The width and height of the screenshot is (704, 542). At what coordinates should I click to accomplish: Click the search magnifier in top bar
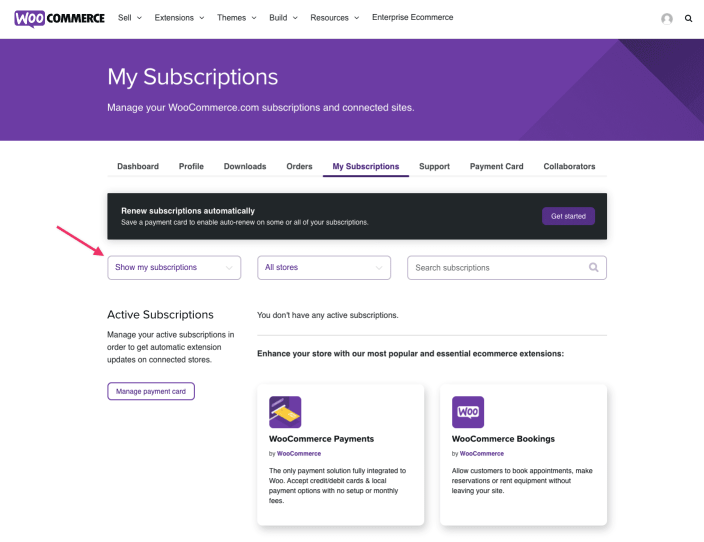[688, 18]
